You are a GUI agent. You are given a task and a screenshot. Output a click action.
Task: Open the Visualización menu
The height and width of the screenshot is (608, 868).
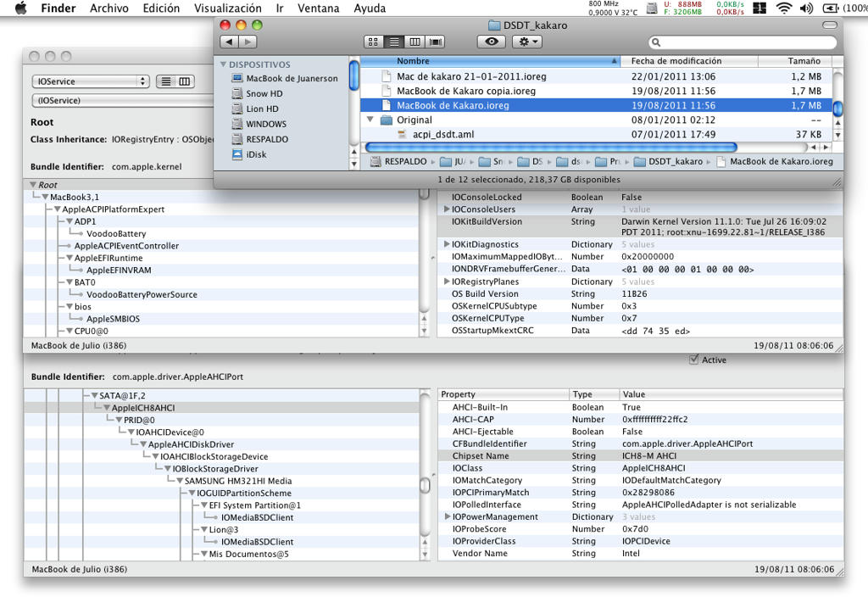click(227, 8)
